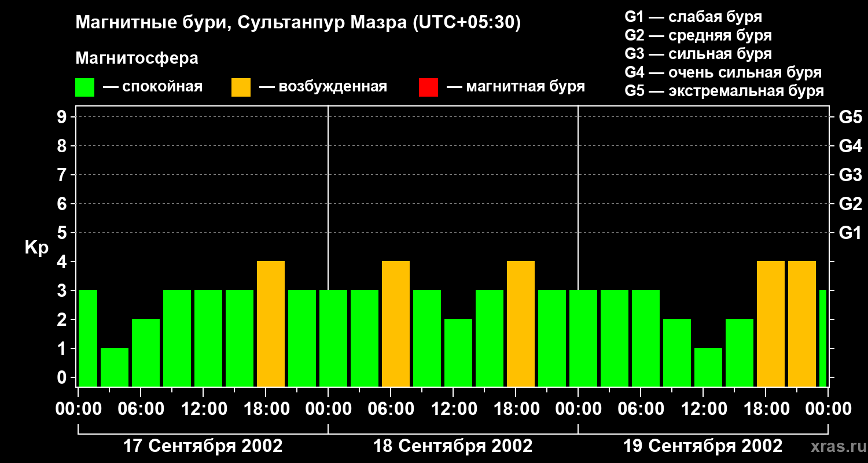The width and height of the screenshot is (868, 463).
Task: Click the yellow Kp 4 bar on 17 September
Action: [x=271, y=324]
